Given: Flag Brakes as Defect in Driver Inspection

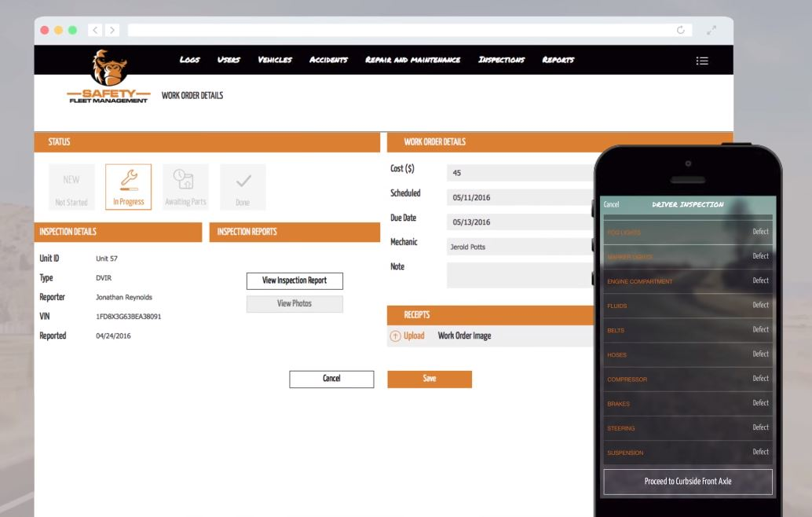Looking at the screenshot, I should 760,403.
